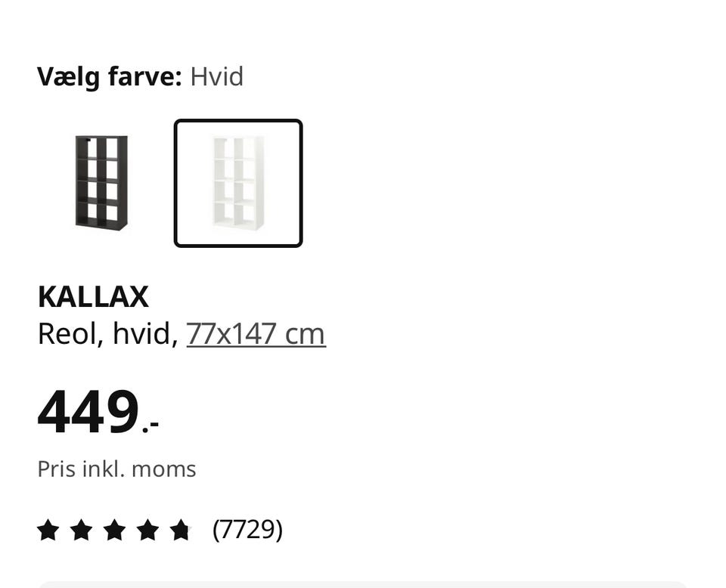726x588 pixels.
Task: Open the 77x147 cm size link
Action: 256,333
